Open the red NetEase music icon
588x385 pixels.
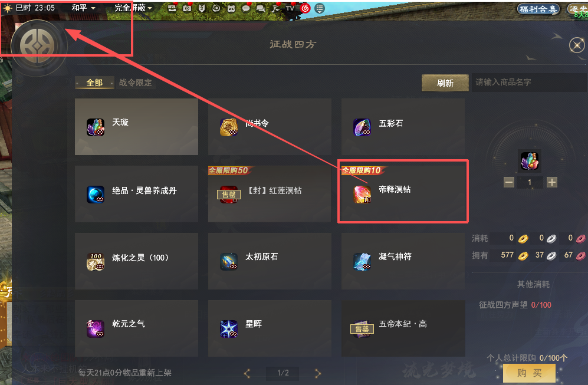306,8
